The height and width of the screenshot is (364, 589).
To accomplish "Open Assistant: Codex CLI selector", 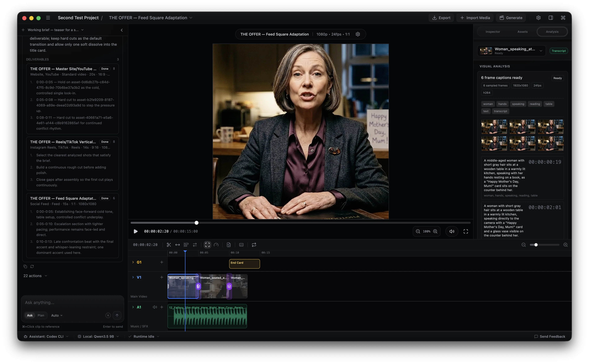I will click(x=46, y=337).
